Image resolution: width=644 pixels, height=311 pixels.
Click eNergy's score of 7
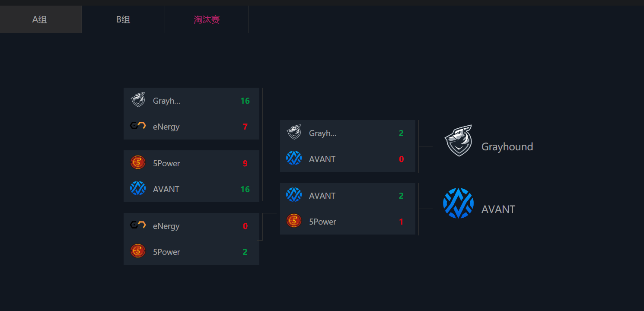click(245, 127)
